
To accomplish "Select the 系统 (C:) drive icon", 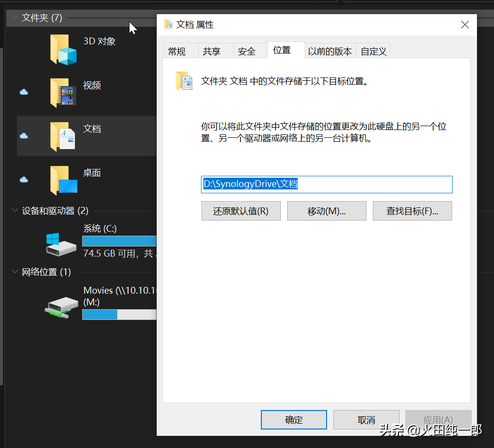I will pos(61,244).
